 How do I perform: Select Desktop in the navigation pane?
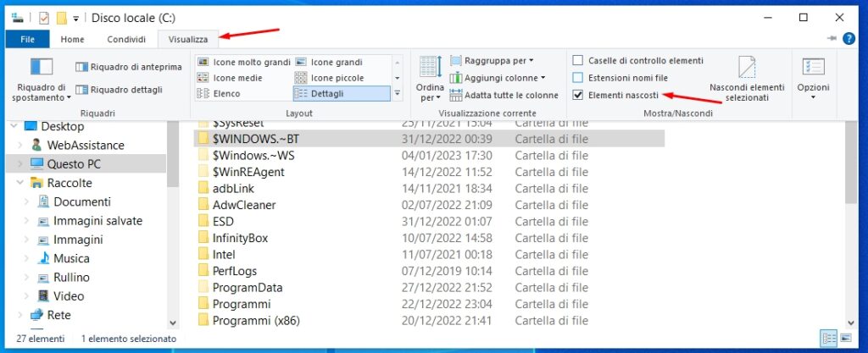63,126
